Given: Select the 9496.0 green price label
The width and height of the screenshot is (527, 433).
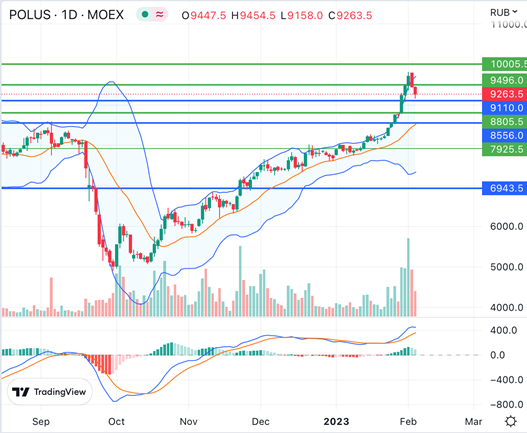Looking at the screenshot, I should point(505,80).
